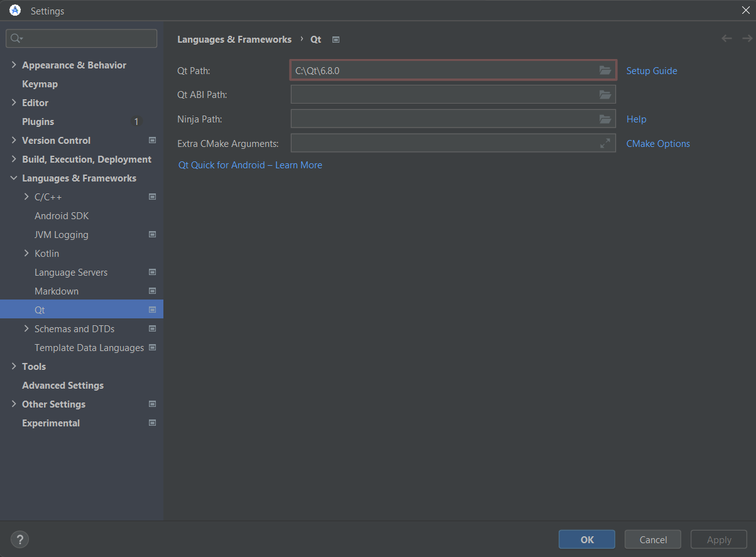
Task: Select Keymap in the settings tree
Action: coord(40,84)
